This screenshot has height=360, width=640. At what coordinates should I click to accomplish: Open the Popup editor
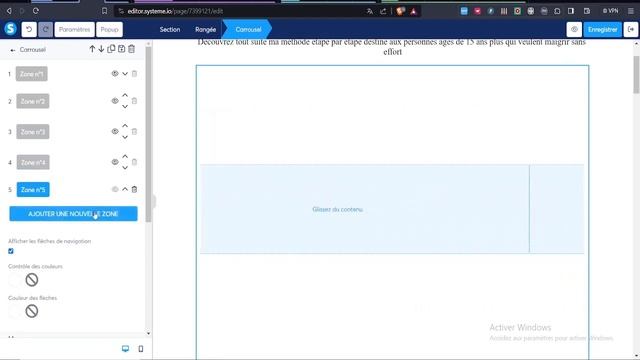click(109, 29)
